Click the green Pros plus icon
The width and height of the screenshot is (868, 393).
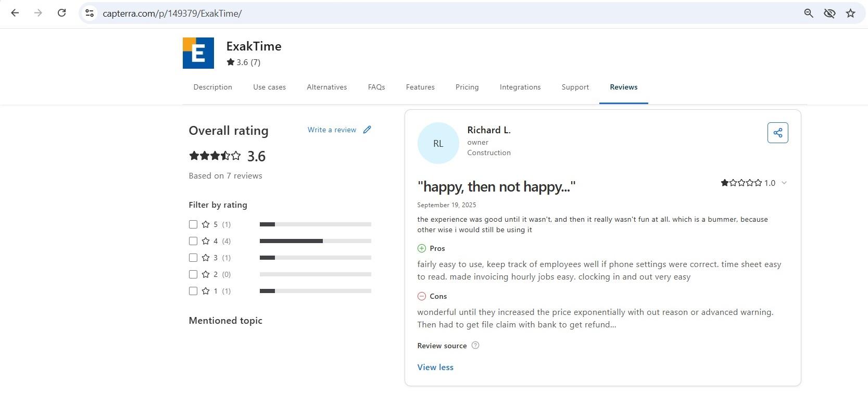pos(422,248)
